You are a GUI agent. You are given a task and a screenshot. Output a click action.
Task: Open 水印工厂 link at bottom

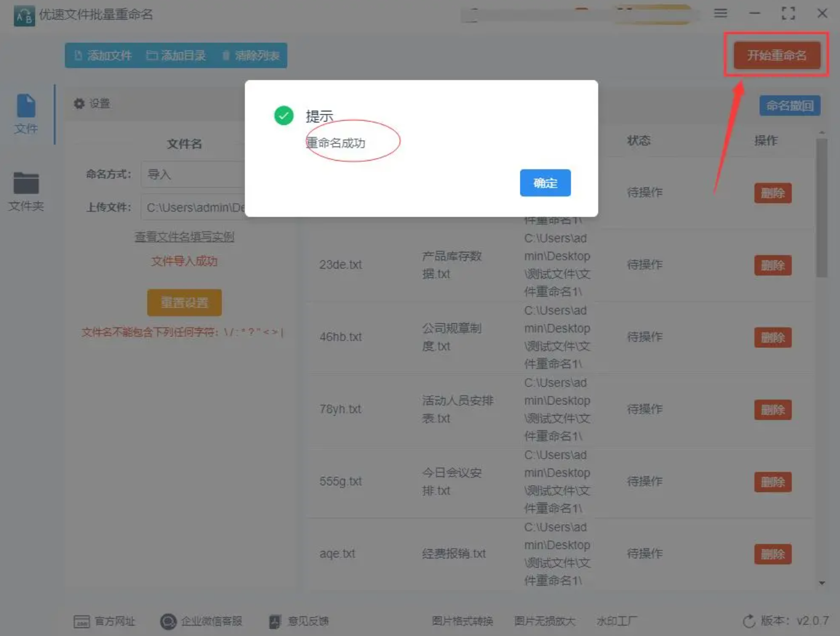click(617, 621)
